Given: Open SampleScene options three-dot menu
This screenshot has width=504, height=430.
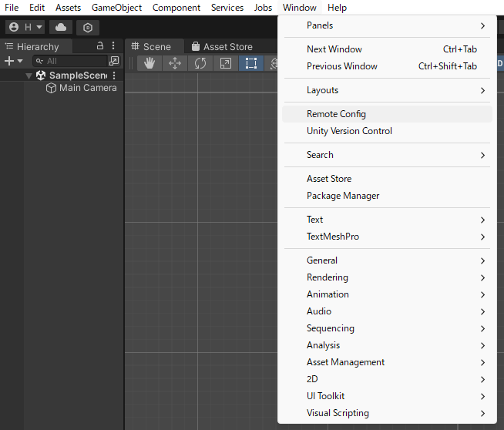Looking at the screenshot, I should [114, 76].
